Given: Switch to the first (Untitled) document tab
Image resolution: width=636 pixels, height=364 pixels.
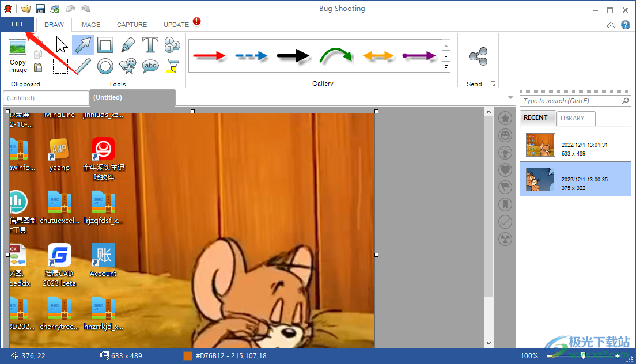Looking at the screenshot, I should point(46,98).
